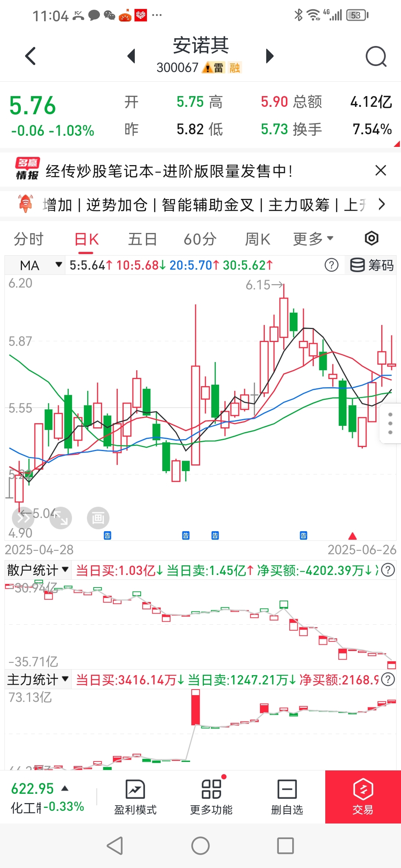The width and height of the screenshot is (401, 868).
Task: Tap the battery indicator in status bar
Action: coord(357,15)
